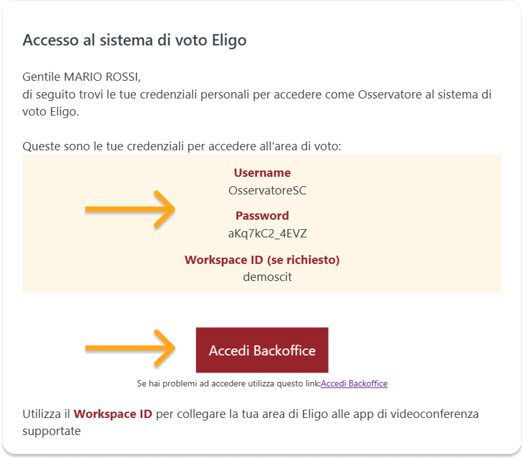Image resolution: width=524 pixels, height=459 pixels.
Task: Open the small Accedi Backoffice fallback link
Action: click(x=354, y=383)
